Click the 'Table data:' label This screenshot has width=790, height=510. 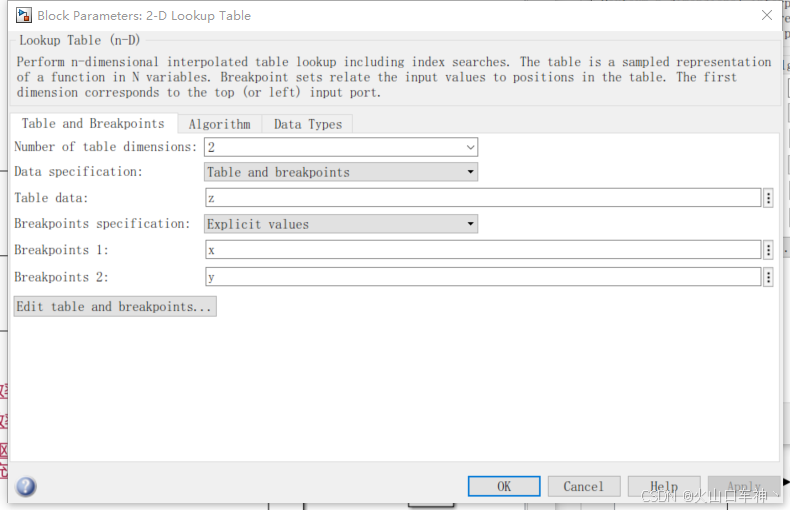pos(51,198)
